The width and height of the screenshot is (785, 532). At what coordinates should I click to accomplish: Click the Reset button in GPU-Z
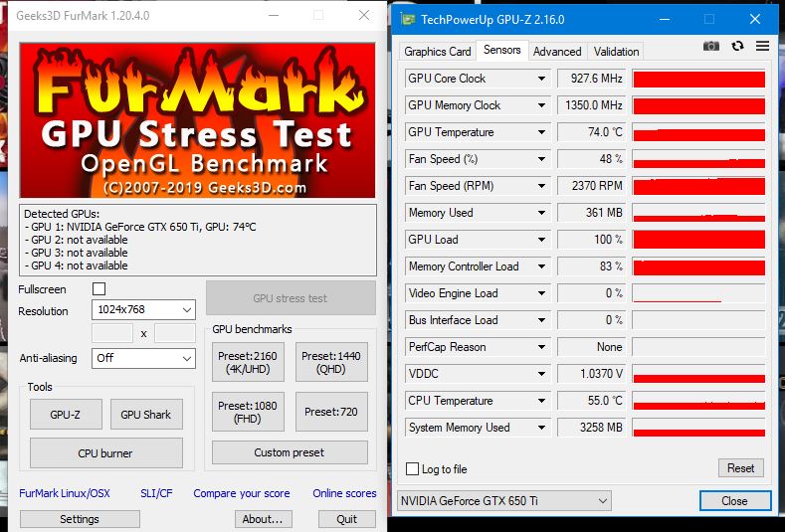740,468
